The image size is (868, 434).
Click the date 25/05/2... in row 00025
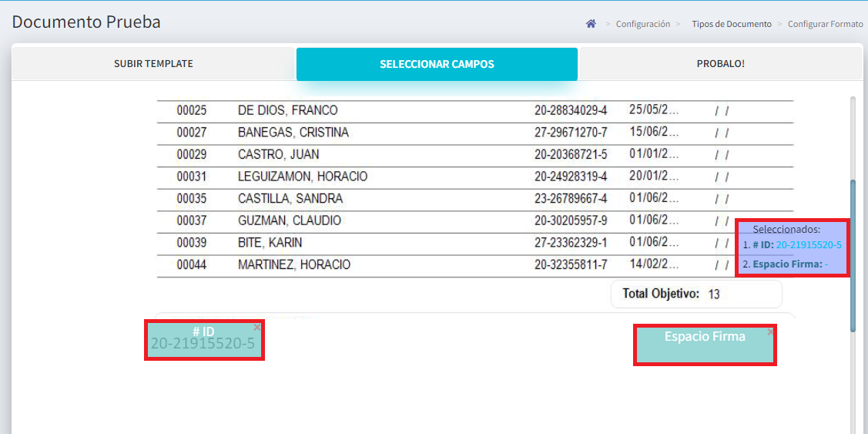click(654, 109)
